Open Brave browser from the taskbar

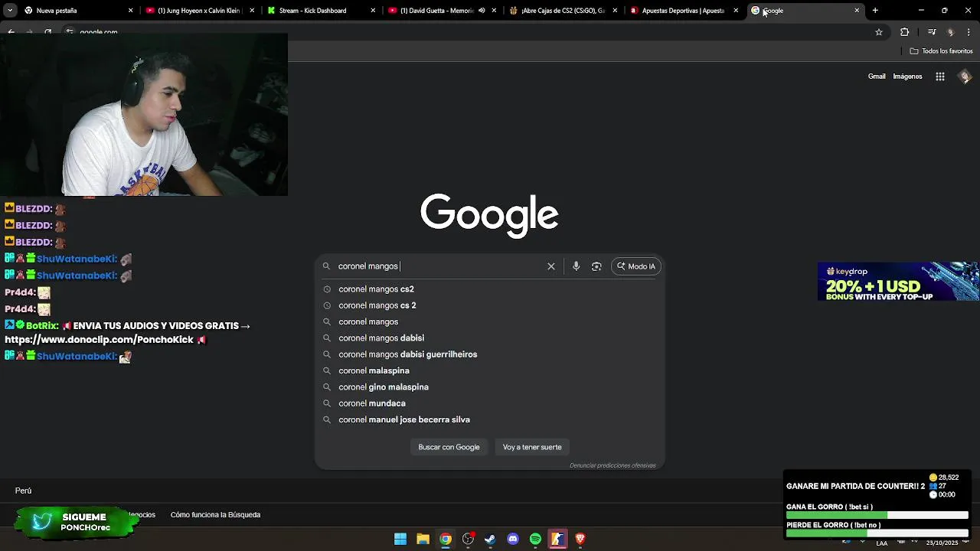pos(580,539)
